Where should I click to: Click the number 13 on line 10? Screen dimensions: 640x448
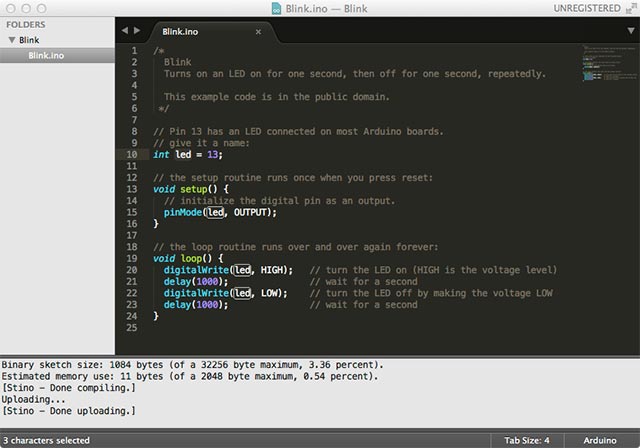pyautogui.click(x=212, y=155)
